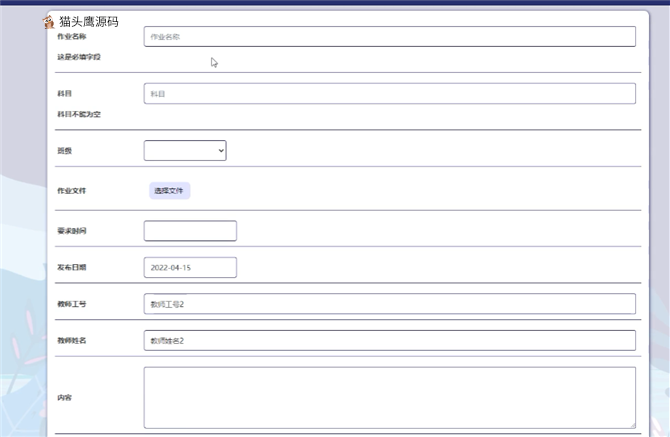This screenshot has width=670, height=437.
Task: Click the 这是必填字段 validation message
Action: [x=79, y=57]
